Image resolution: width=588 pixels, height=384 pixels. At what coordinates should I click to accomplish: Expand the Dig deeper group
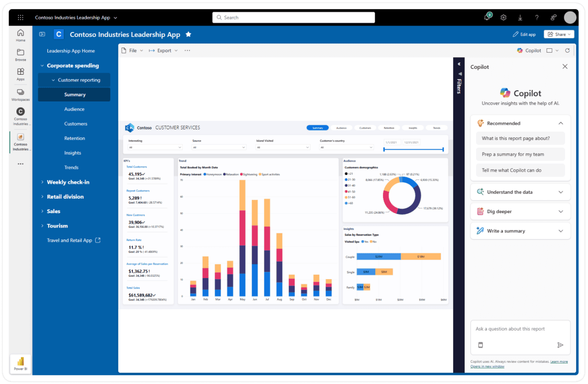(x=560, y=212)
